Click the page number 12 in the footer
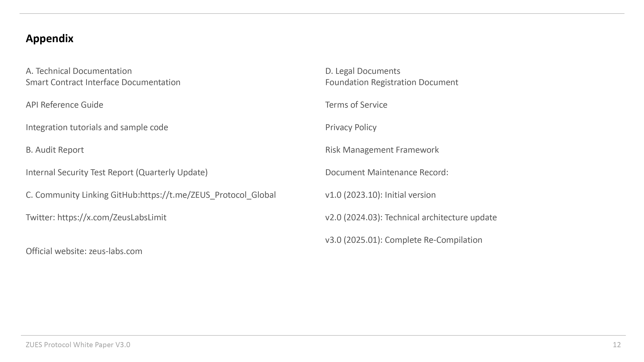The height and width of the screenshot is (362, 644). (616, 345)
